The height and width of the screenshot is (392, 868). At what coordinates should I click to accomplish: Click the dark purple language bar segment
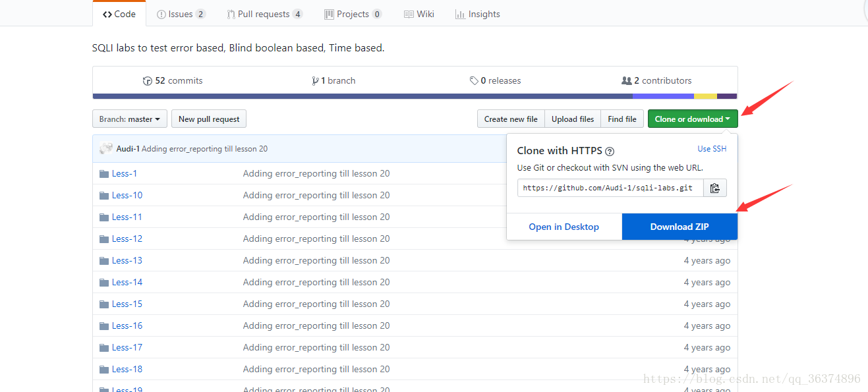[x=727, y=96]
